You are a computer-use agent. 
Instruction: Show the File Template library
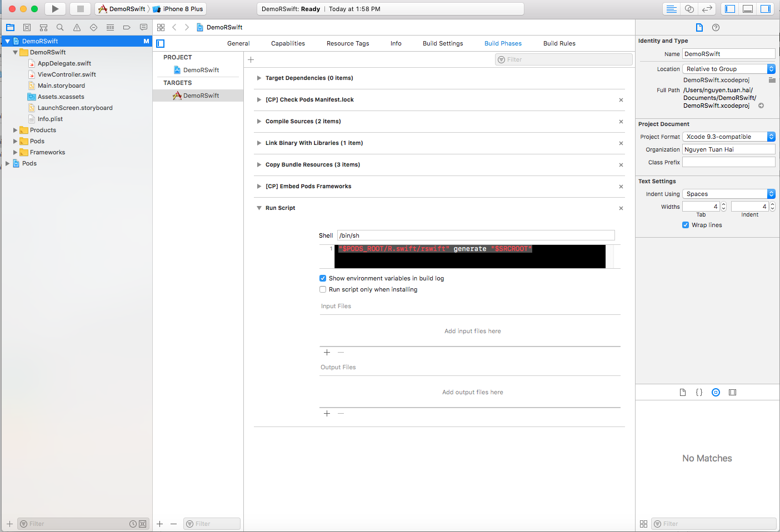click(x=683, y=392)
